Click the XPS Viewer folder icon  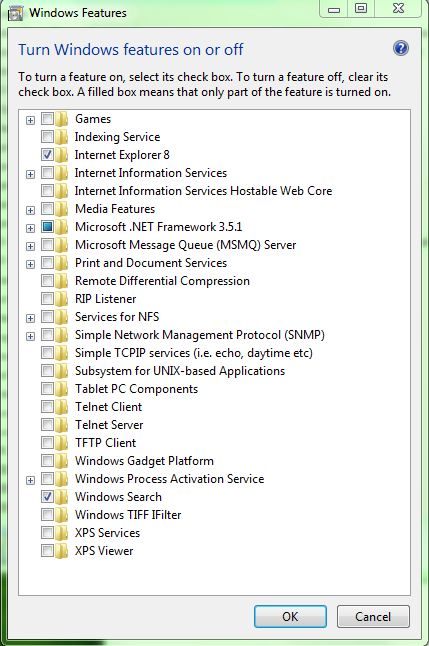pos(61,551)
